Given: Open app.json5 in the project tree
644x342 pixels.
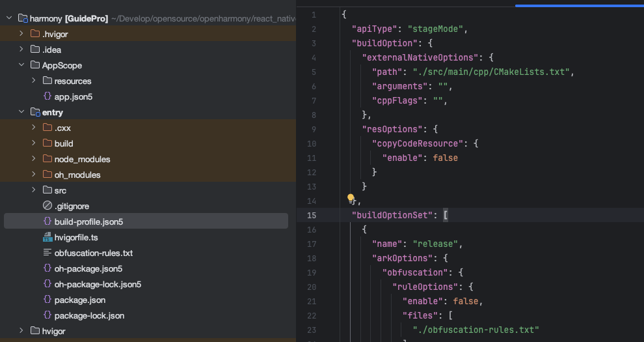Looking at the screenshot, I should (74, 96).
